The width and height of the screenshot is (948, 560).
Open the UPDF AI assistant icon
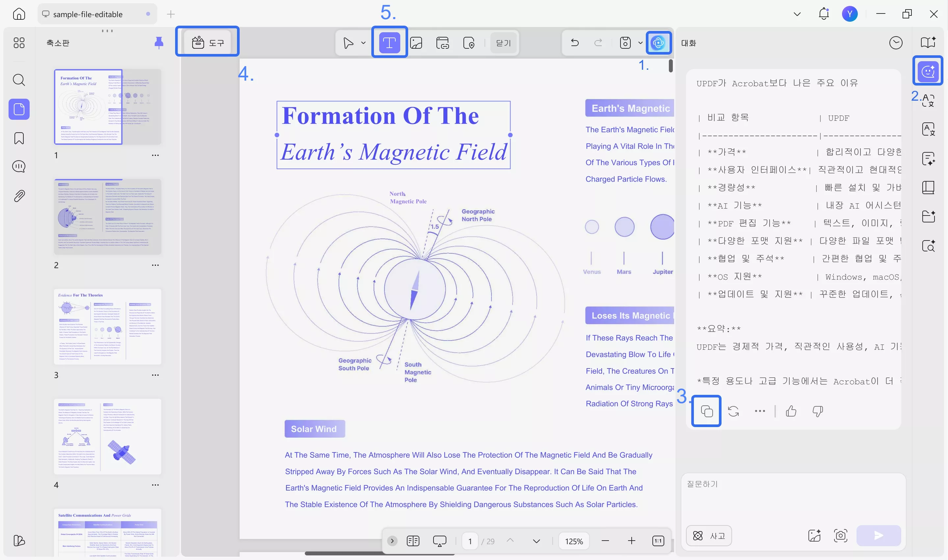tap(658, 42)
